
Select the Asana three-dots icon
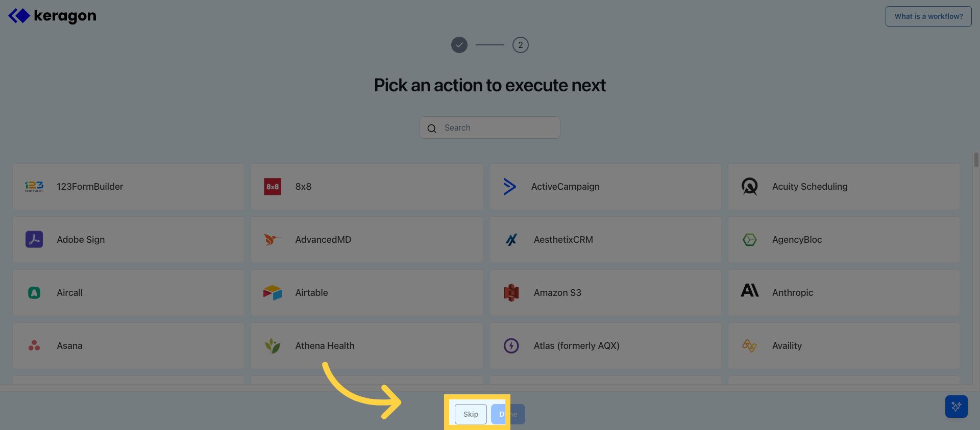pos(34,346)
